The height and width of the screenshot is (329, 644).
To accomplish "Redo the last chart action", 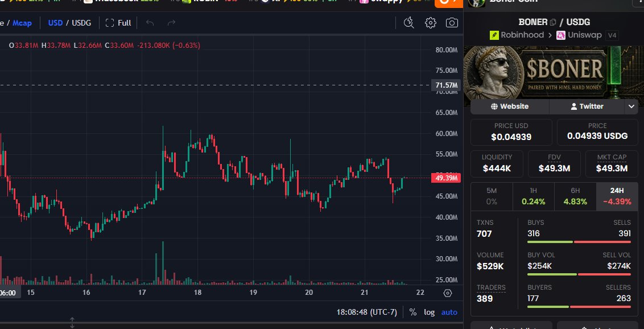I will pos(171,23).
